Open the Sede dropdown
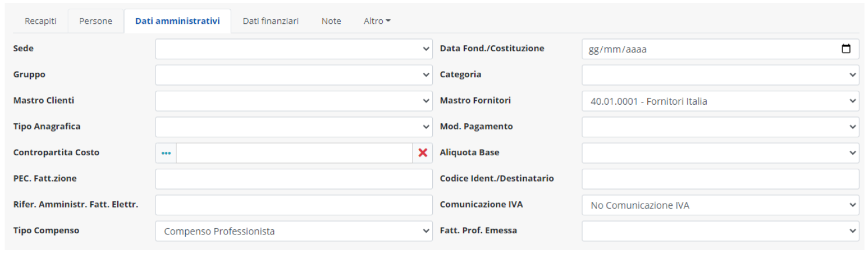Screen dimensions: 868x256 tap(294, 49)
